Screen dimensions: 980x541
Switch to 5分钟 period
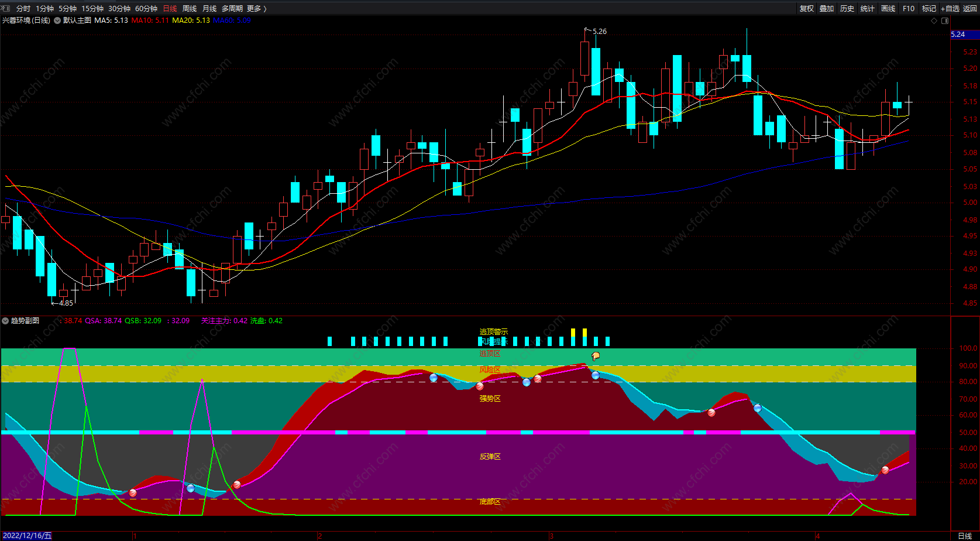[68, 9]
